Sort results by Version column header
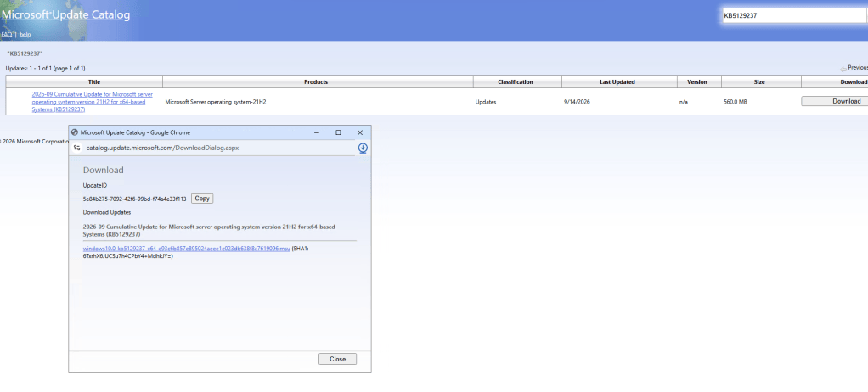The width and height of the screenshot is (868, 392). [697, 81]
